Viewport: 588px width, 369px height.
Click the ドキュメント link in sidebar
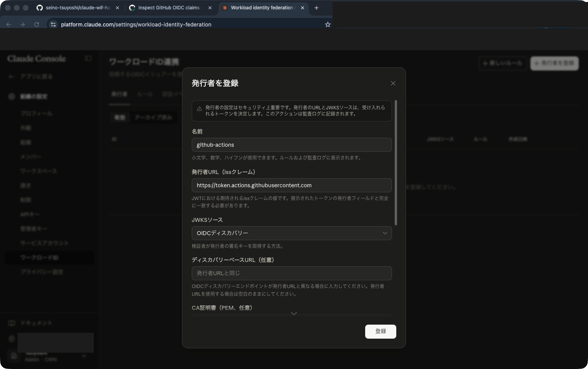(36, 323)
